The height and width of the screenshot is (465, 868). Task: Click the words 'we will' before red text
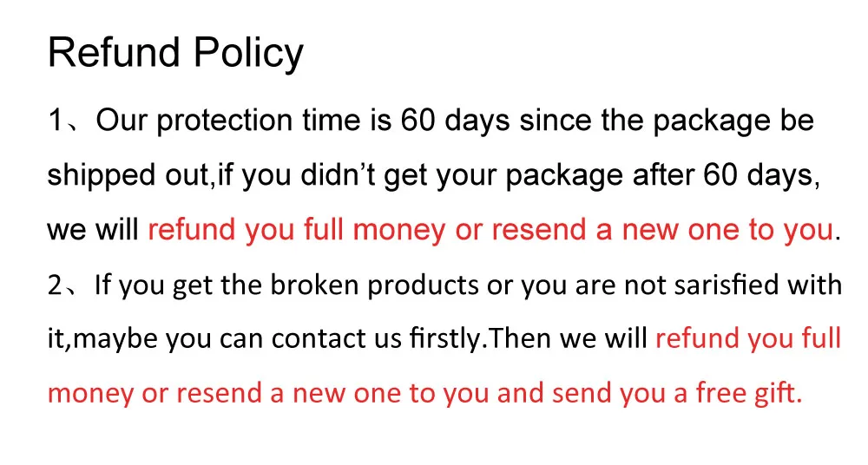coord(93,230)
